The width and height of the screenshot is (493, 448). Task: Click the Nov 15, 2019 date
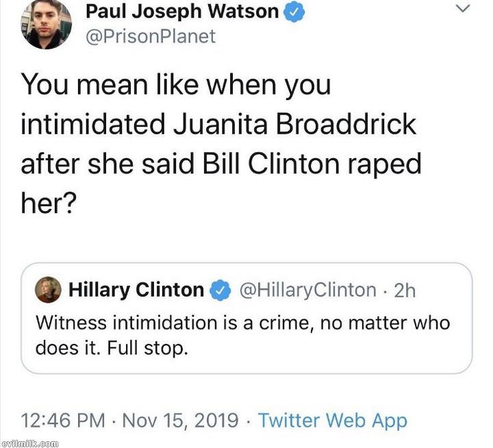[181, 421]
